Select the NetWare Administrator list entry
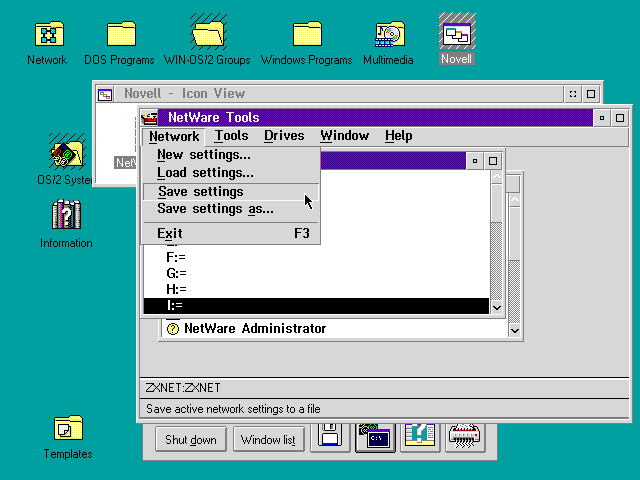The image size is (640, 480). point(255,329)
